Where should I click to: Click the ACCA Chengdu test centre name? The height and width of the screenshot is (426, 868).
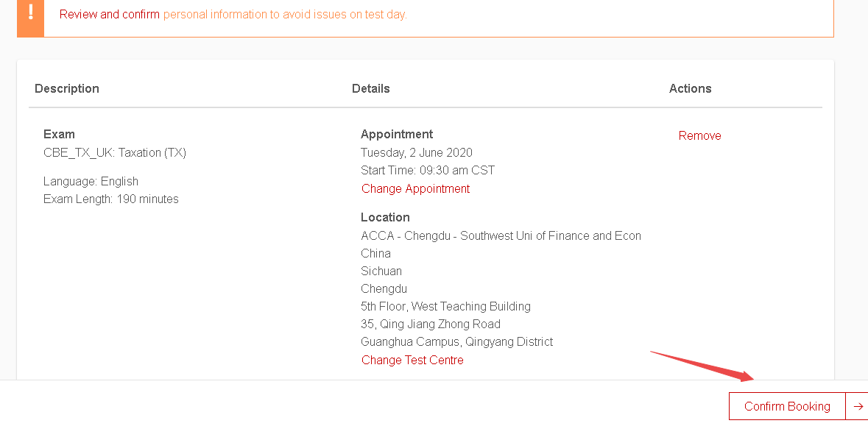501,235
